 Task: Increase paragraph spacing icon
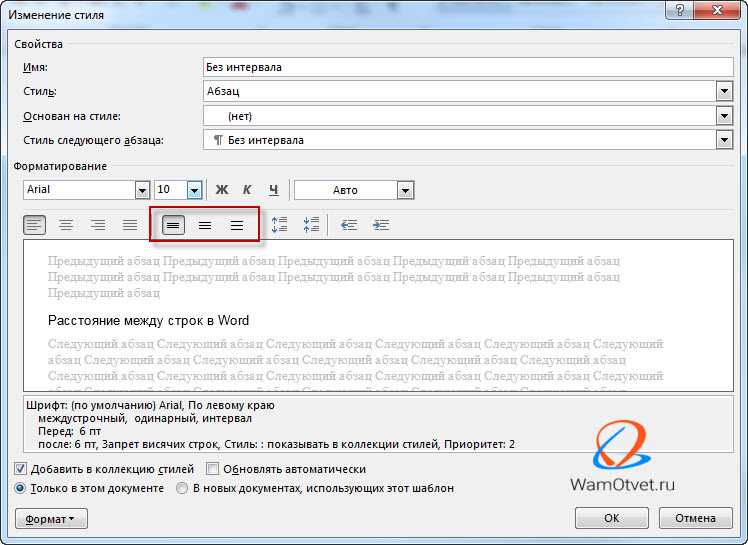279,225
